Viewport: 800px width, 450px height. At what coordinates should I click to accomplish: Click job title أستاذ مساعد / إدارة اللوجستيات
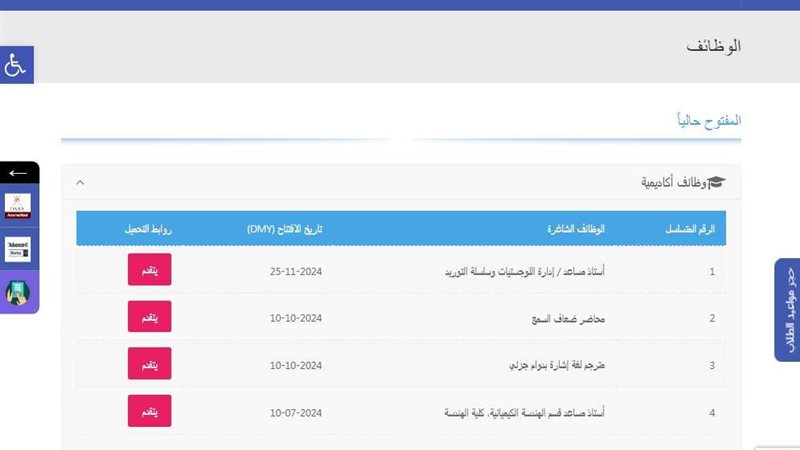[524, 271]
